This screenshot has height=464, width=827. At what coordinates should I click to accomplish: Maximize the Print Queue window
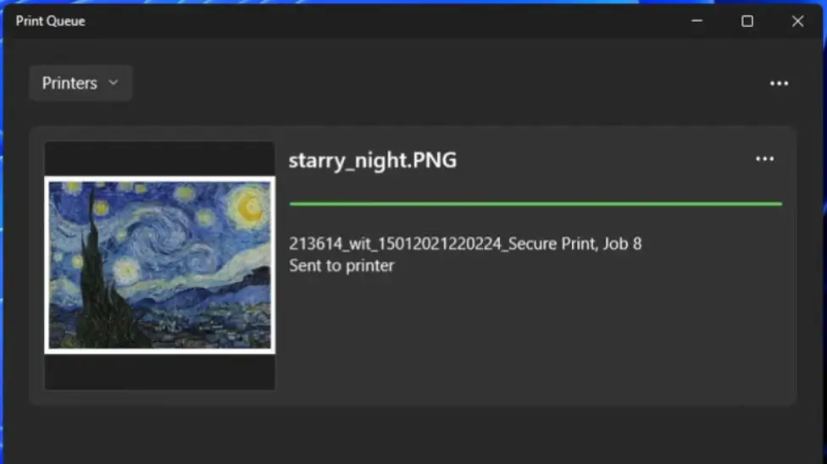(x=747, y=21)
